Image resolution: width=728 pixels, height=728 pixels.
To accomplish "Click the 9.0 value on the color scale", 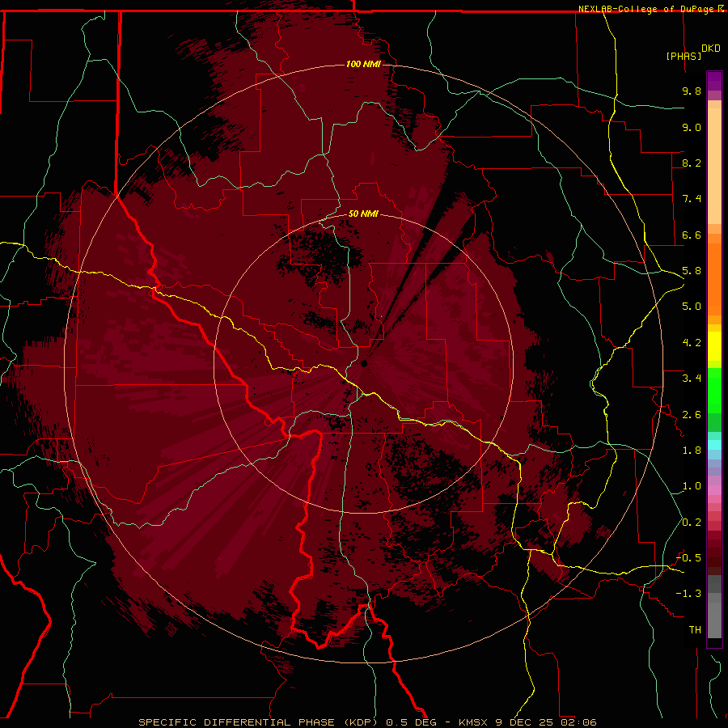I will pyautogui.click(x=692, y=127).
